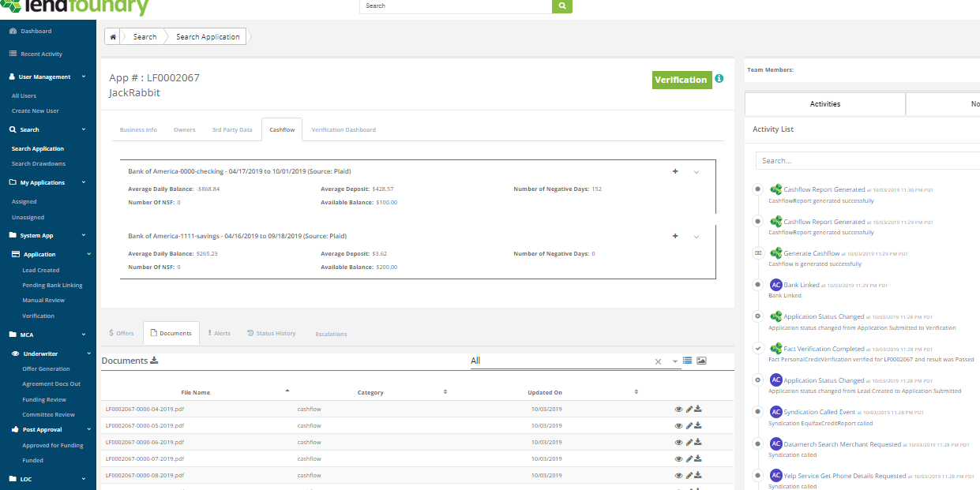Switch to image view of documents
This screenshot has width=980, height=490.
(x=701, y=360)
